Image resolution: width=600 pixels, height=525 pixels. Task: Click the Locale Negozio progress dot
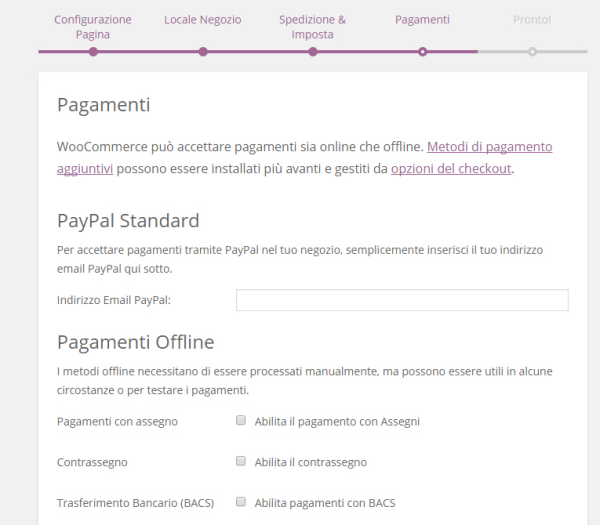(x=203, y=52)
